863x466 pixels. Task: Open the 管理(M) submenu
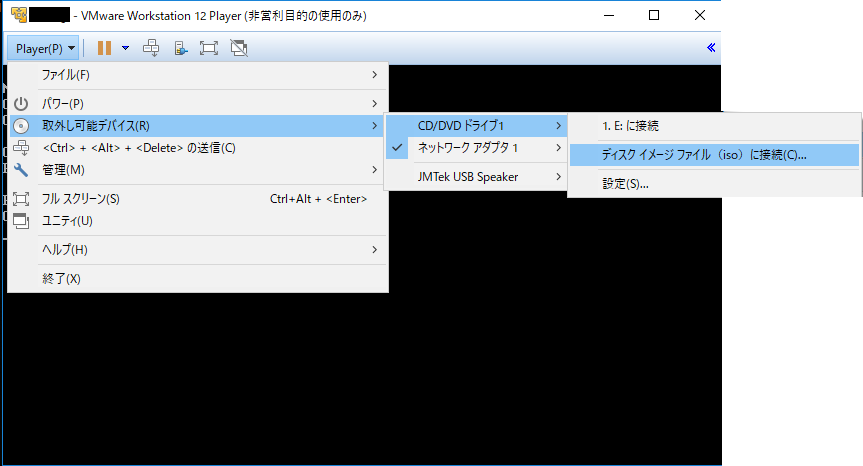pos(198,169)
